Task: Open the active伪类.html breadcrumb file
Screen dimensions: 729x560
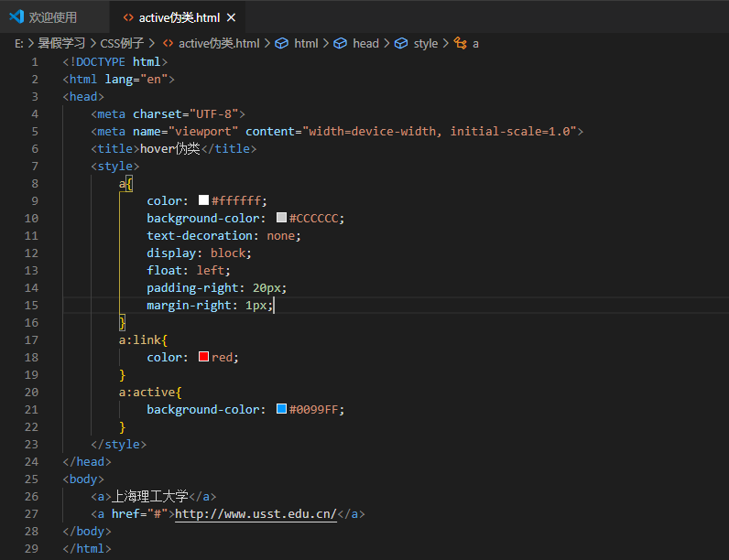Action: [x=219, y=43]
